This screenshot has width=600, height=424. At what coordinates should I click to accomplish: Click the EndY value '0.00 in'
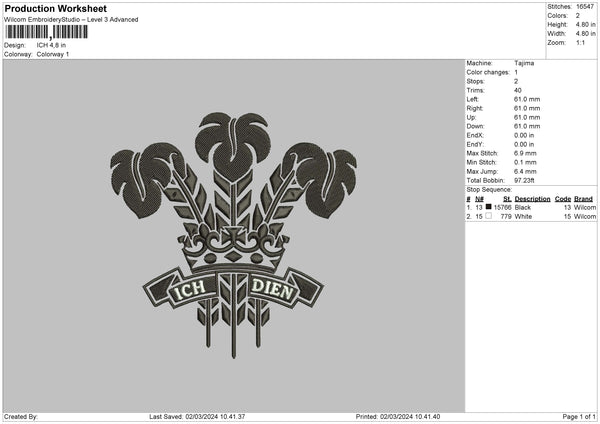click(524, 145)
